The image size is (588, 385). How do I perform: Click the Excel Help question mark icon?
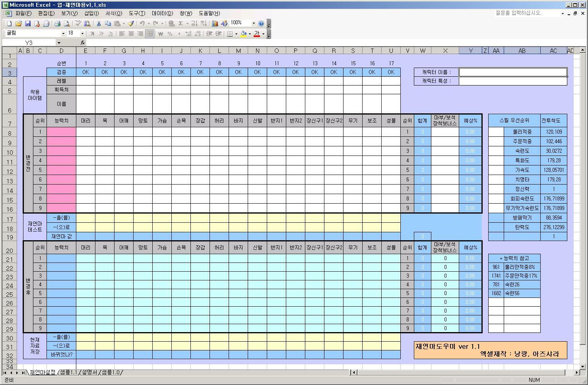[261, 23]
